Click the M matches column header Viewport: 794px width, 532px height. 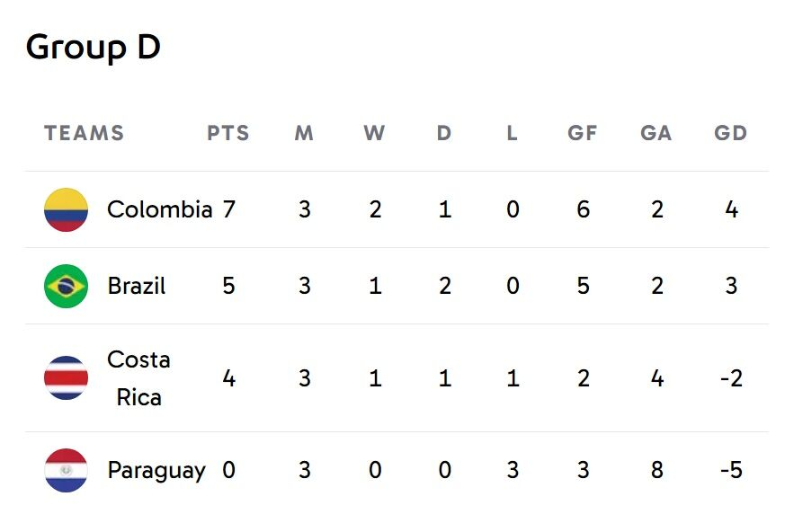tap(304, 133)
